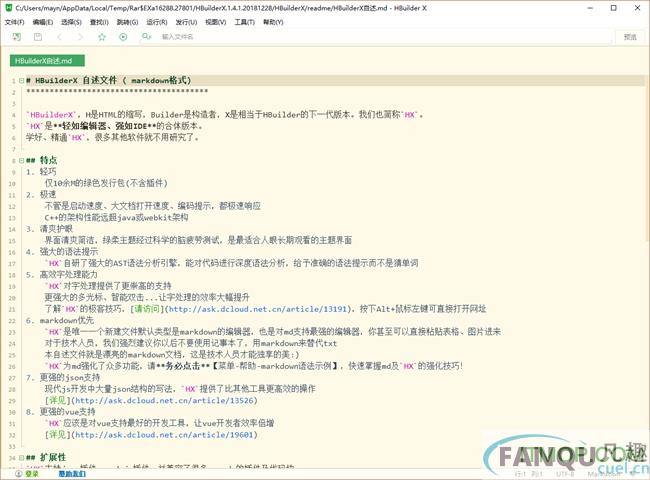This screenshot has width=650, height=480.
Task: Click the '4. 强大的语法提示' list line
Action: pyautogui.click(x=62, y=252)
